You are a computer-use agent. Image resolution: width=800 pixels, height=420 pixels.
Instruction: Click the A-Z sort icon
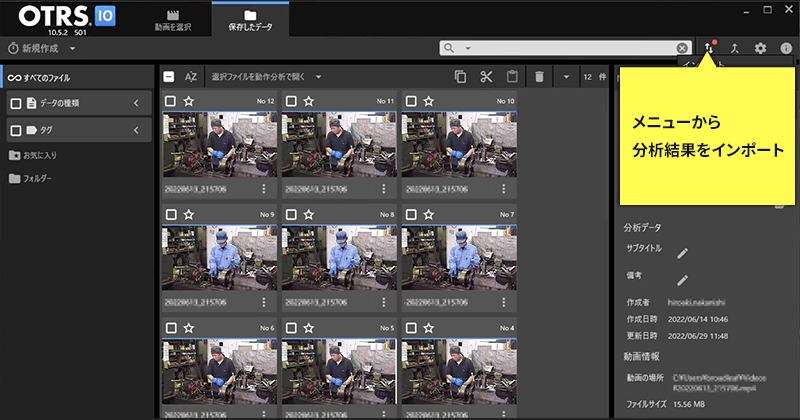(x=192, y=77)
